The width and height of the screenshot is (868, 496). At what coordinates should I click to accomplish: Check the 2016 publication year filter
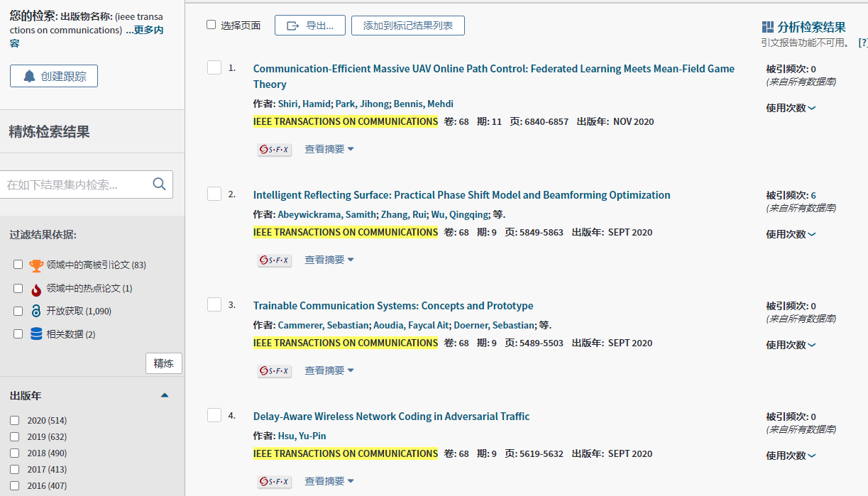tap(14, 485)
